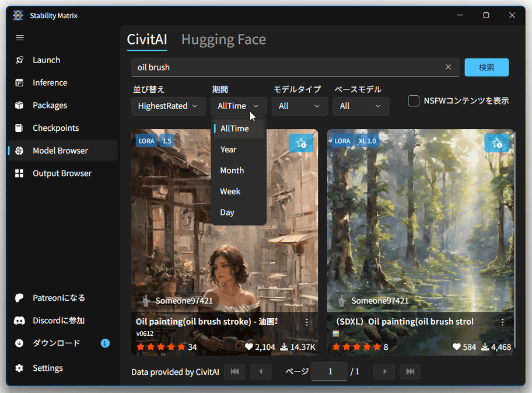Choose Year in the period list
The width and height of the screenshot is (532, 393).
[x=239, y=149]
